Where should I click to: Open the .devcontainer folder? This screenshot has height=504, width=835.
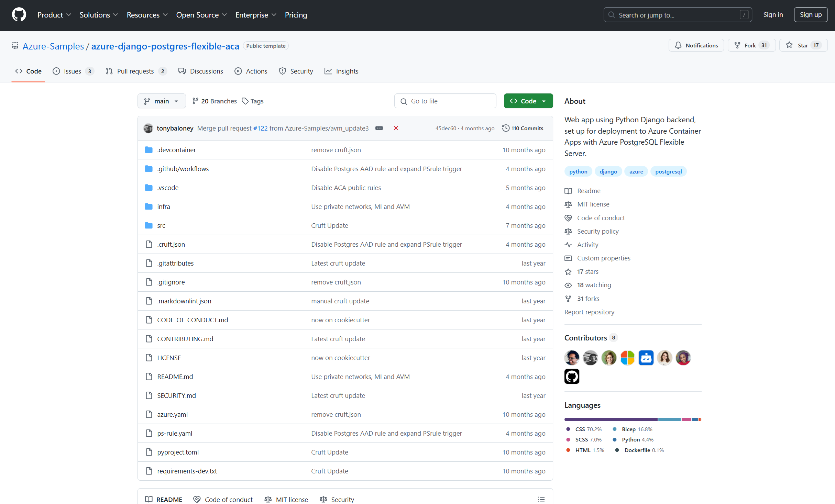coord(176,150)
